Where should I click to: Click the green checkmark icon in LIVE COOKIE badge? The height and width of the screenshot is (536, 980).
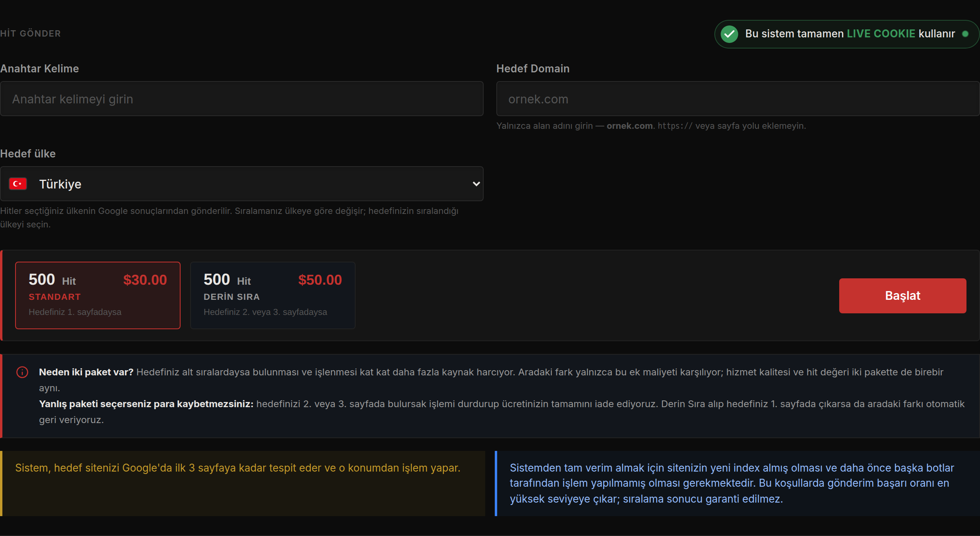point(729,34)
